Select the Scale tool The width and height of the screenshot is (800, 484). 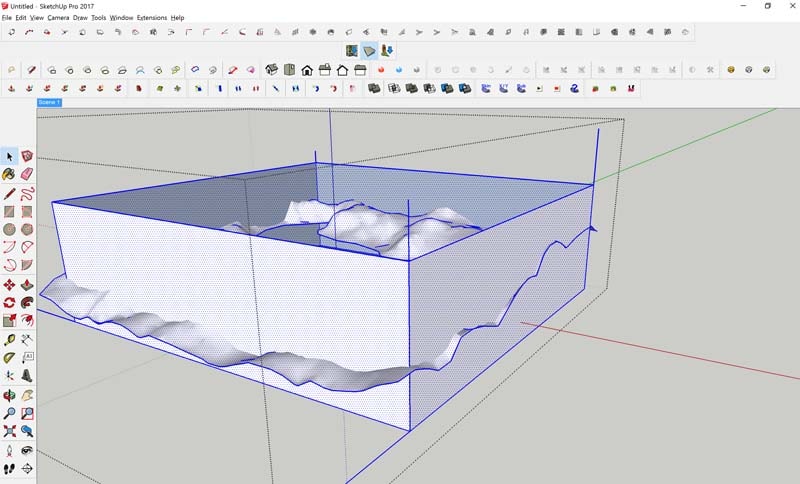tap(9, 320)
